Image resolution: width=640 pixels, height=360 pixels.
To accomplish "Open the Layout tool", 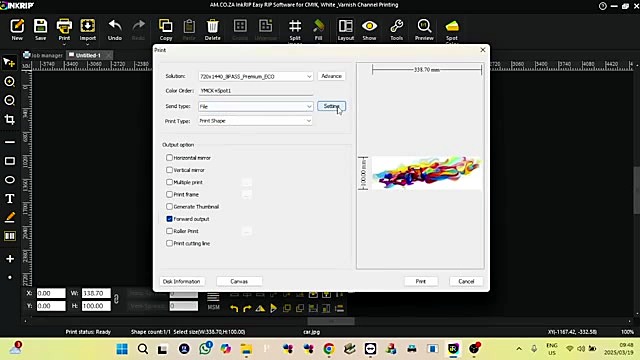I will click(x=346, y=29).
